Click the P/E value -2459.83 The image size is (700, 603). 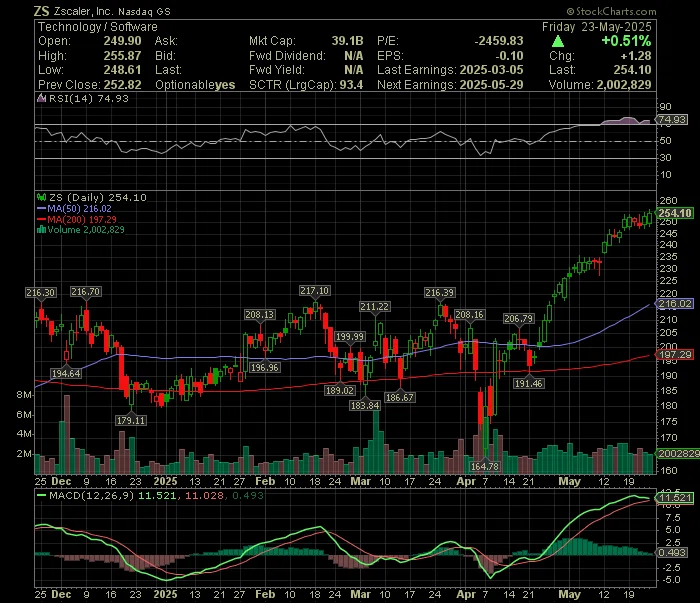[499, 41]
